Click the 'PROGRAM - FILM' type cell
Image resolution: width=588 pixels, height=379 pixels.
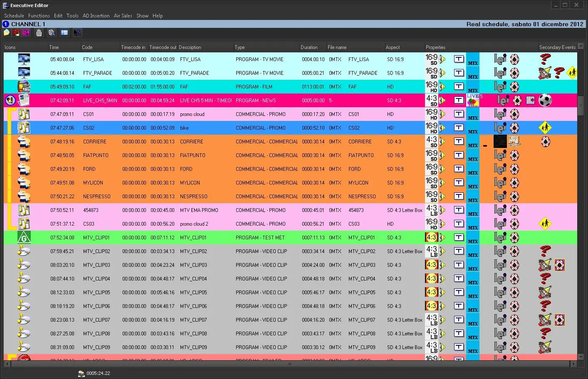254,87
